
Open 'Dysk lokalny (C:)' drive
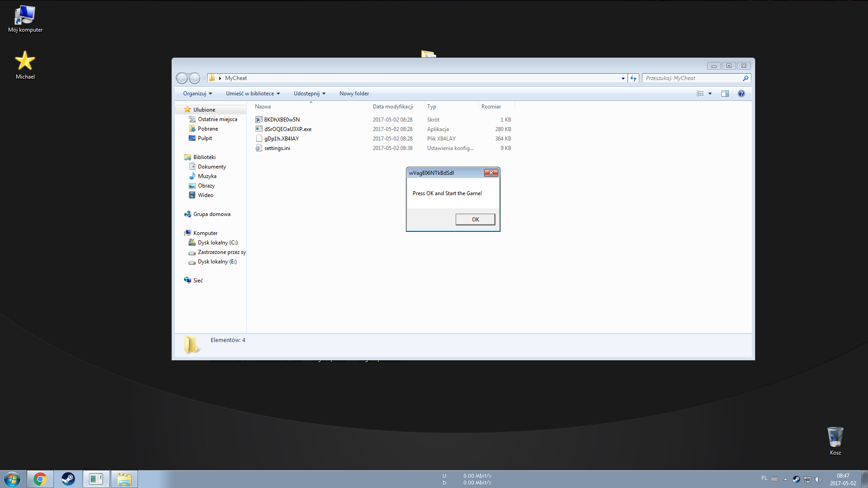tap(217, 243)
